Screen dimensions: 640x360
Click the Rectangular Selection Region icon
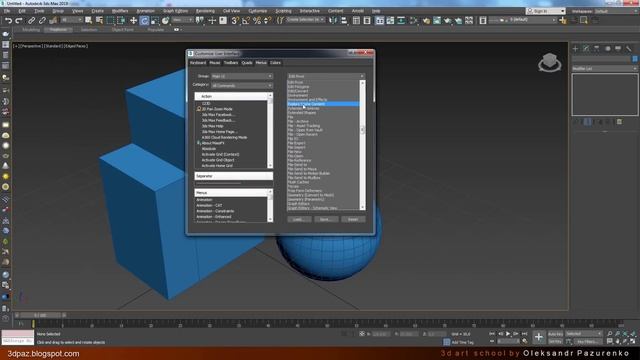110,20
